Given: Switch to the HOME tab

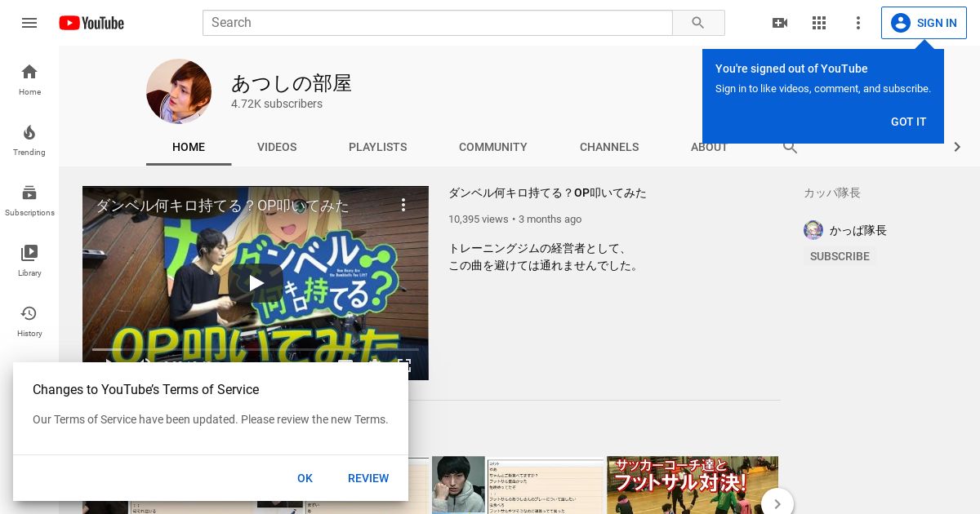Looking at the screenshot, I should [x=189, y=147].
